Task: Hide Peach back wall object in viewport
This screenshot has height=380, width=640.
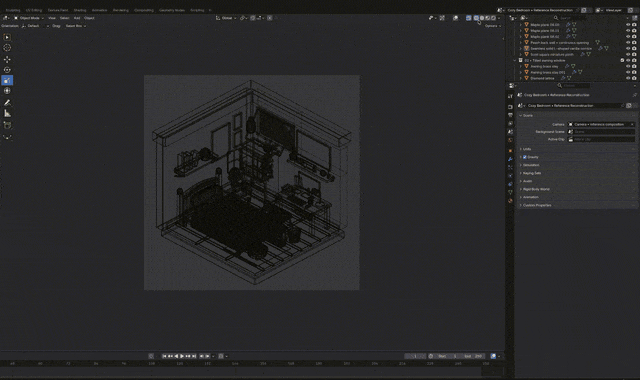Action: click(628, 42)
